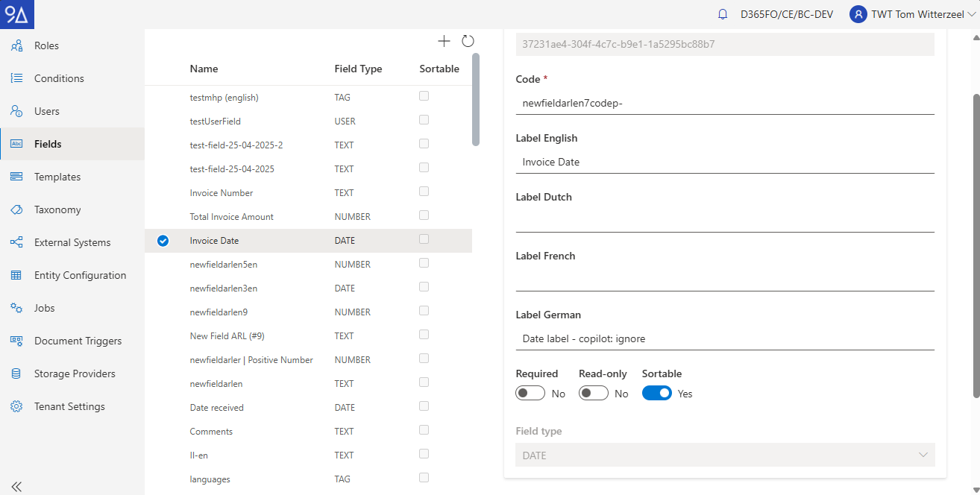This screenshot has width=980, height=495.
Task: Select the test-field-25-04-2025-2 row
Action: click(x=308, y=145)
